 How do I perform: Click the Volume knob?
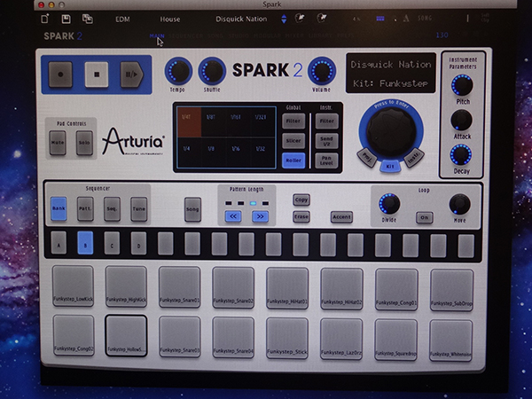(322, 71)
